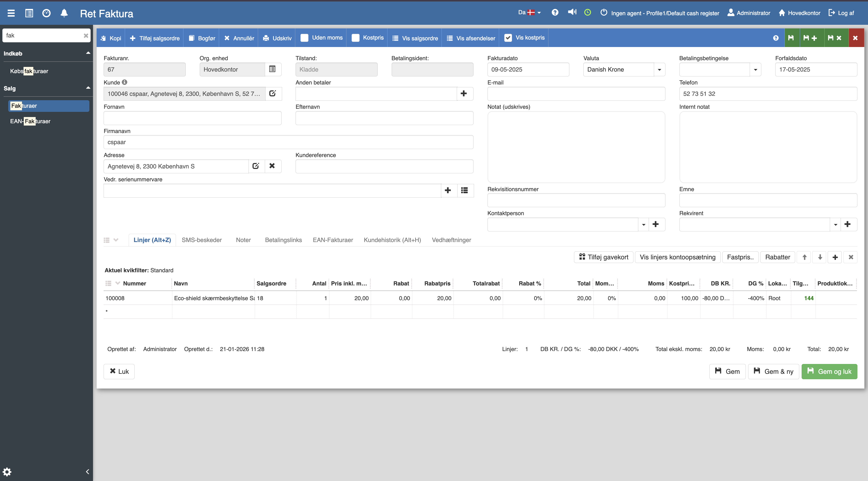Click the notification bell icon
868x481 pixels.
pyautogui.click(x=64, y=13)
